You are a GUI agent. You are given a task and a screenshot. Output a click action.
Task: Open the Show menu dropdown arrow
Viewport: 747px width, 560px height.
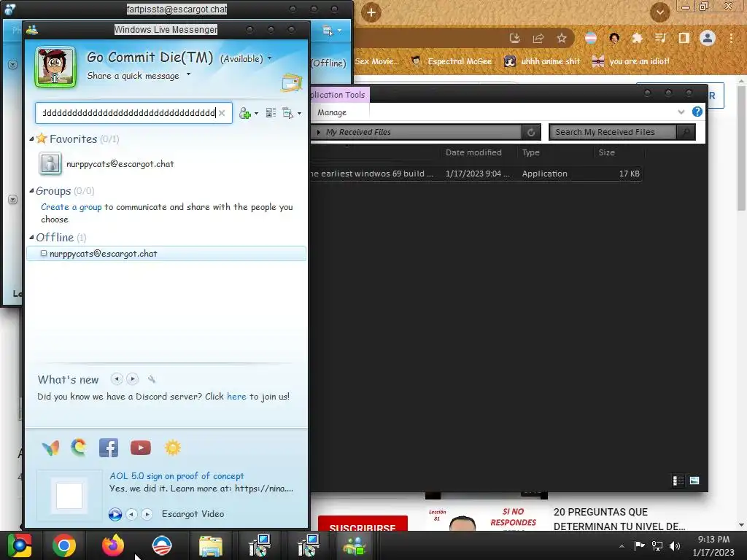coord(299,113)
